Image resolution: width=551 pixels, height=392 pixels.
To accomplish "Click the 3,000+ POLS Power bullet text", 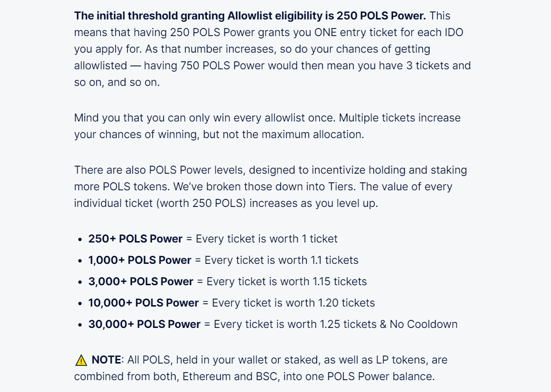I will pos(141,282).
